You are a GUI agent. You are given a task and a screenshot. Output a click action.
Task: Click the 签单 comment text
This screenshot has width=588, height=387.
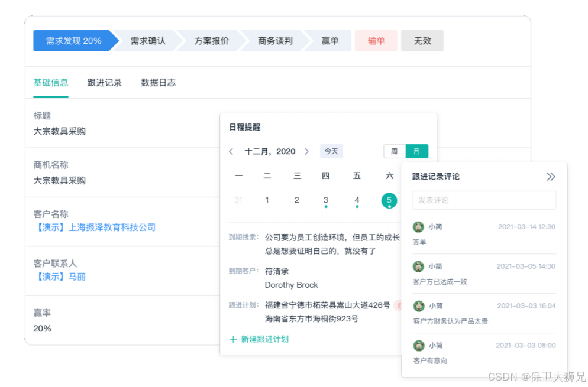(x=419, y=242)
